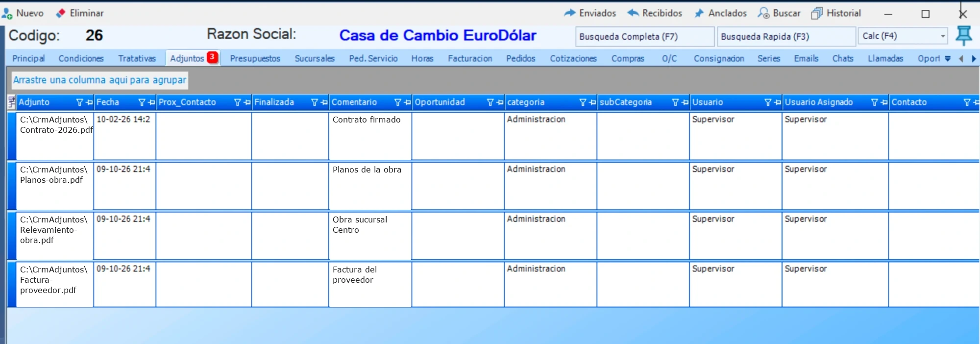Click the Busqueda Completa (F7) field
The height and width of the screenshot is (344, 980).
pos(644,36)
